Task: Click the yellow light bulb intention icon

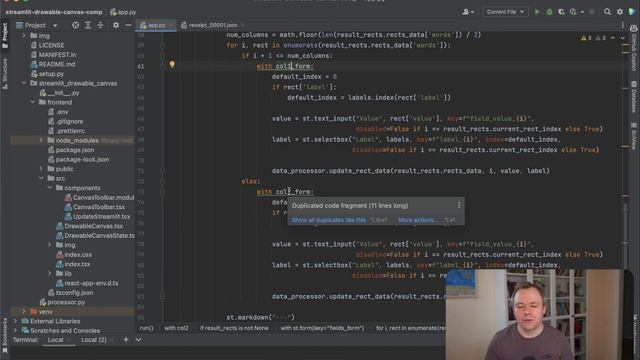Action: point(172,64)
